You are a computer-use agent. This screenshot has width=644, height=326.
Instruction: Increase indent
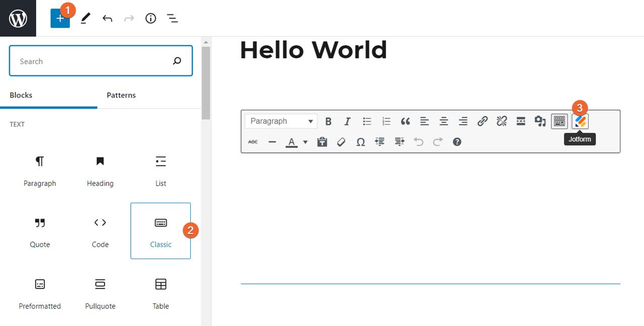point(399,142)
